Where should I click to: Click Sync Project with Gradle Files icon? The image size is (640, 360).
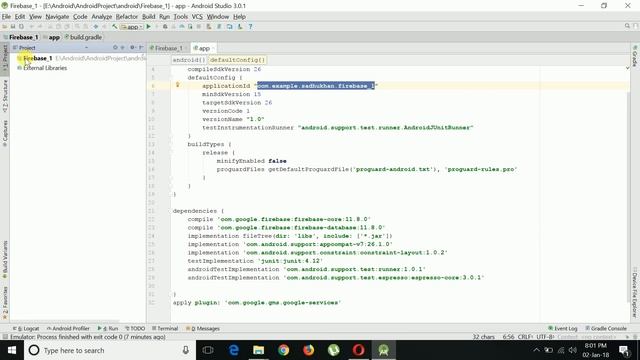pyautogui.click(x=219, y=27)
